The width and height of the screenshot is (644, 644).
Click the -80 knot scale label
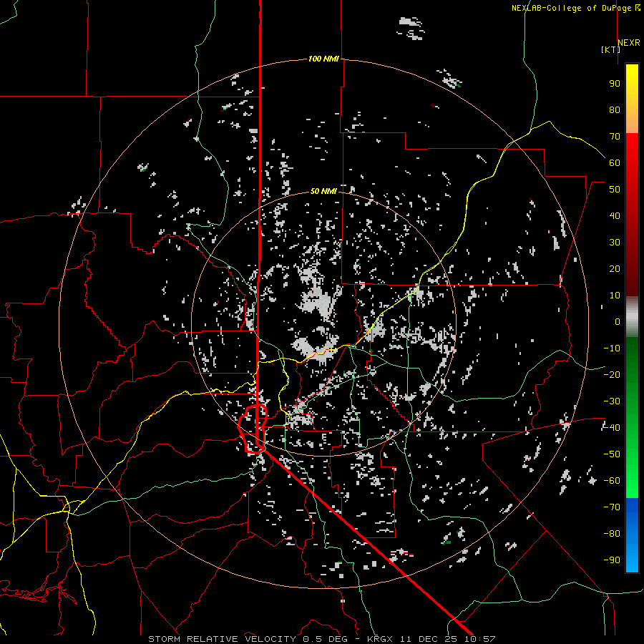coord(612,534)
